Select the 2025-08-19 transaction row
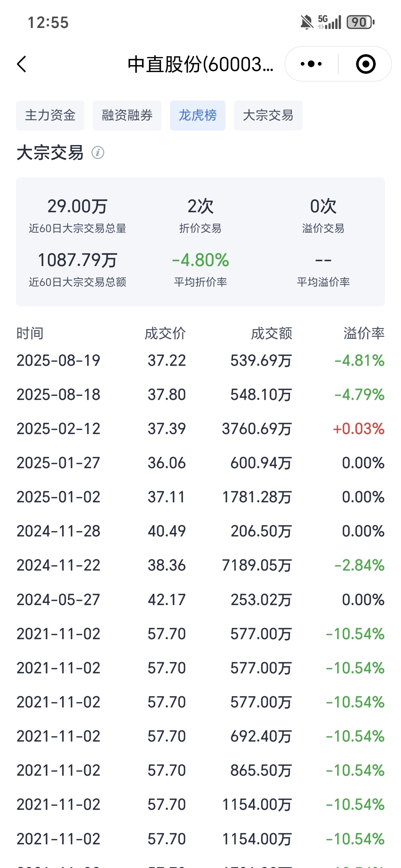 [200, 361]
